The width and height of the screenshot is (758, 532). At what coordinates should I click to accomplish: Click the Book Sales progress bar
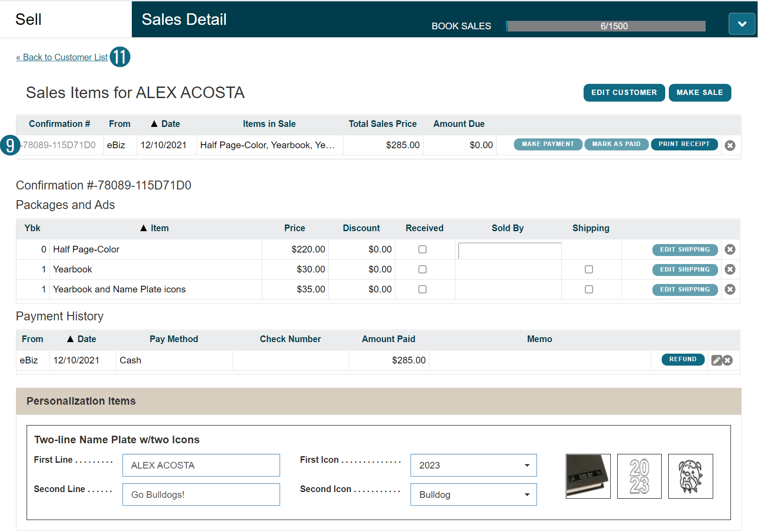coord(606,26)
